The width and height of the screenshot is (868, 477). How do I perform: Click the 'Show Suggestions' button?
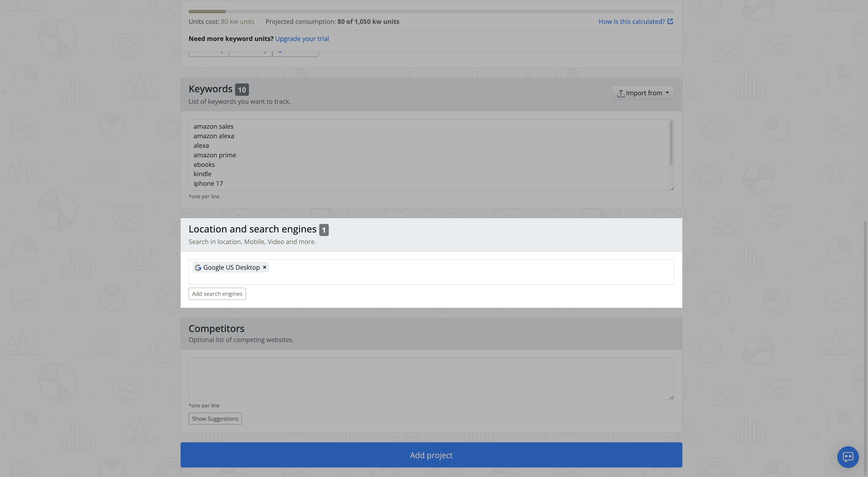pos(215,418)
